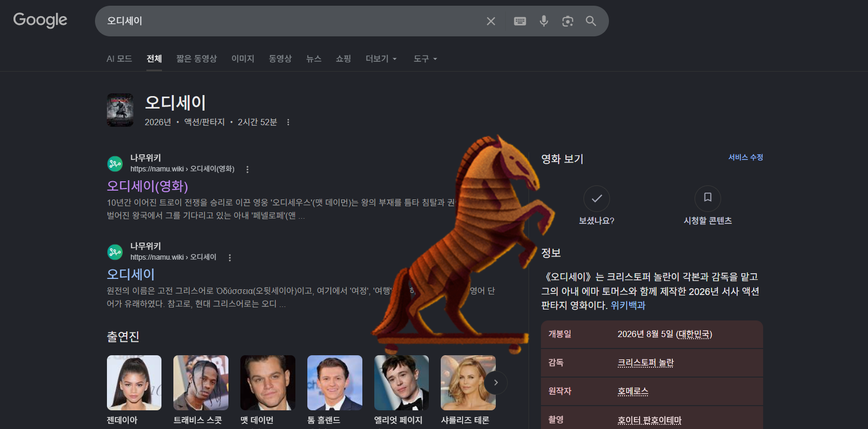The height and width of the screenshot is (429, 868).
Task: Click the 대한민국 release region link
Action: coord(694,334)
